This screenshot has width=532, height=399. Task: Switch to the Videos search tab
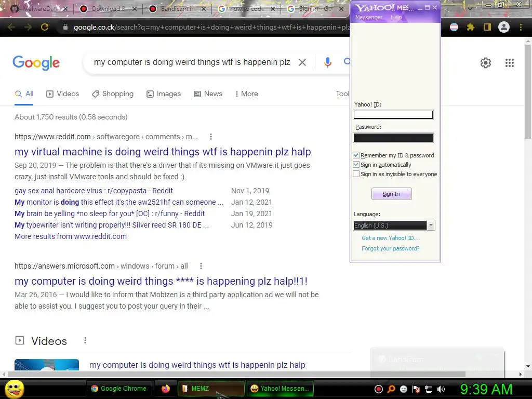pos(63,94)
